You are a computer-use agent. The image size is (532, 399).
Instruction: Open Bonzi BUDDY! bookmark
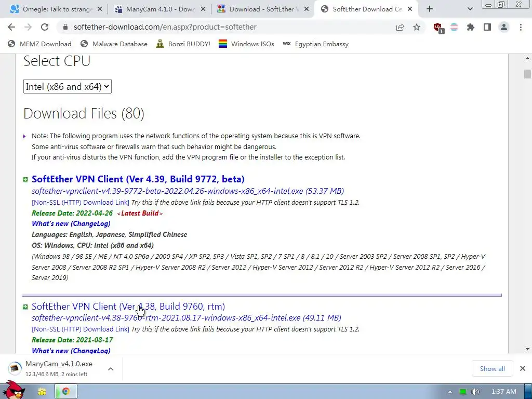click(x=183, y=44)
